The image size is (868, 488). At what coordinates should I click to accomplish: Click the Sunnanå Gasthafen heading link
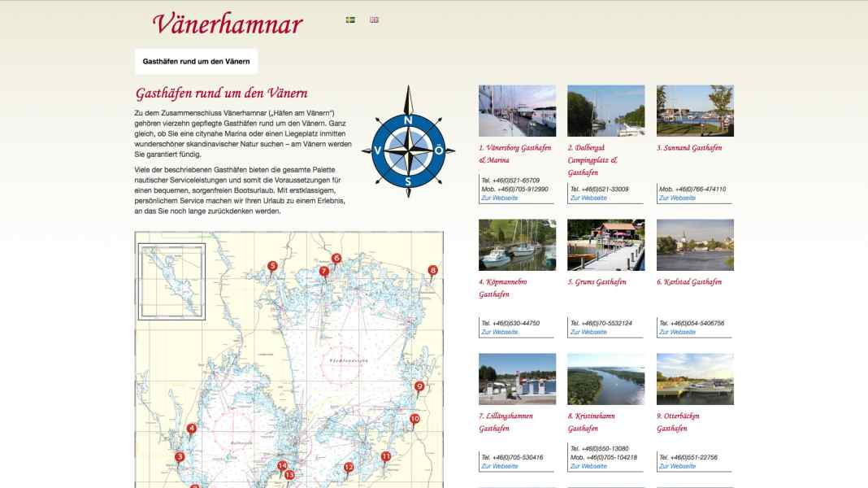tap(689, 148)
